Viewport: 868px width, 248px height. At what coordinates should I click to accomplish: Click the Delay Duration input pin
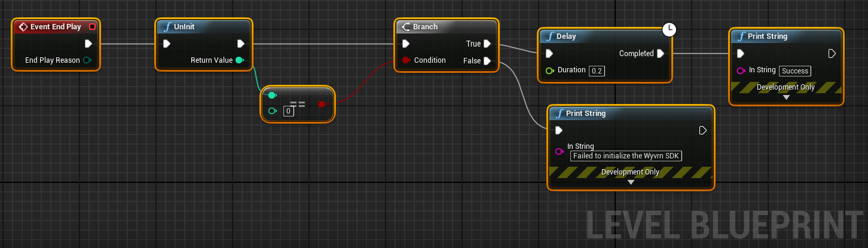(549, 71)
